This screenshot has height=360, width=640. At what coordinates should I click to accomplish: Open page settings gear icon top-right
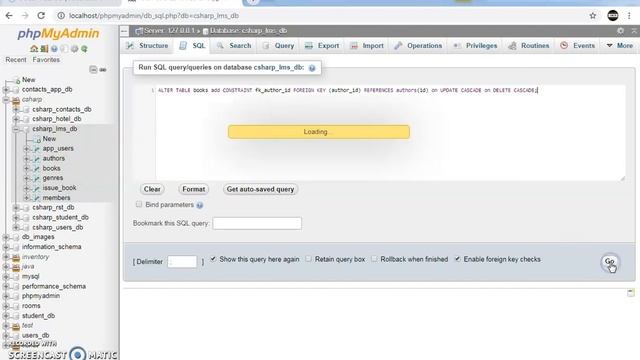(x=620, y=31)
